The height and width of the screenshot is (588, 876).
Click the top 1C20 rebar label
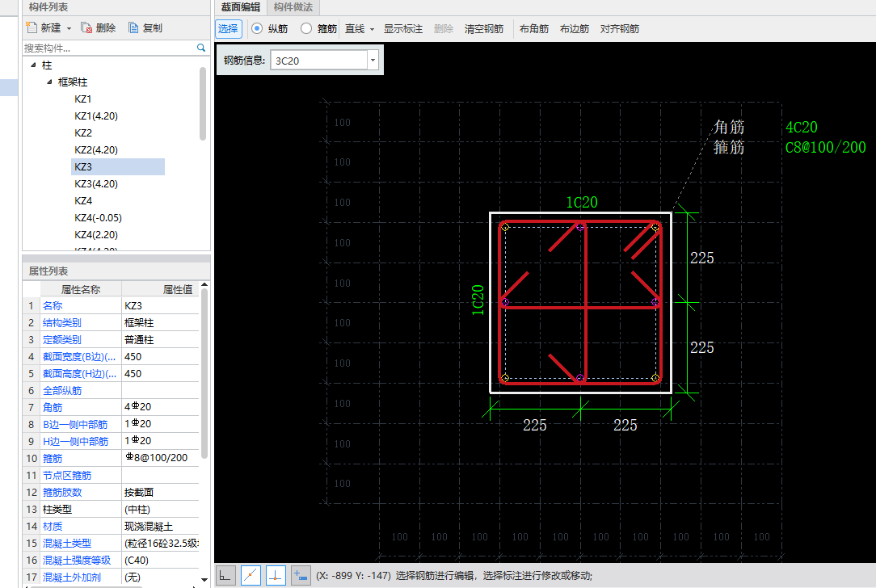[x=582, y=202]
